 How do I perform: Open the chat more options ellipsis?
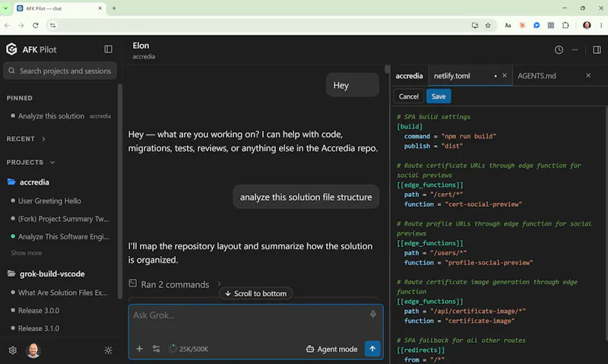[x=575, y=49]
